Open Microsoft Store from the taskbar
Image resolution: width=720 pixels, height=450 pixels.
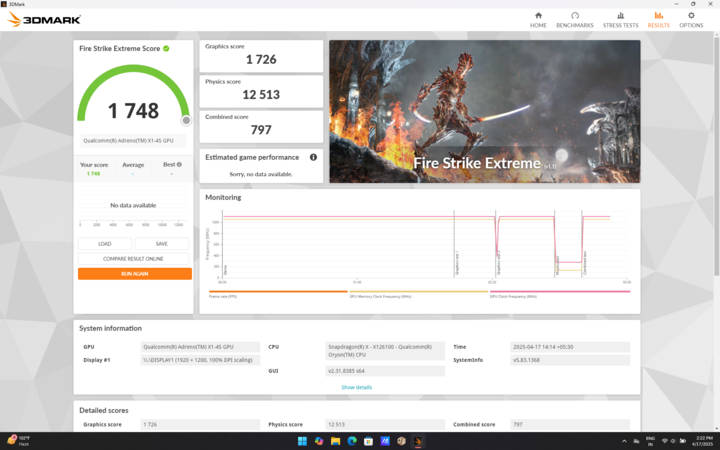[x=368, y=441]
